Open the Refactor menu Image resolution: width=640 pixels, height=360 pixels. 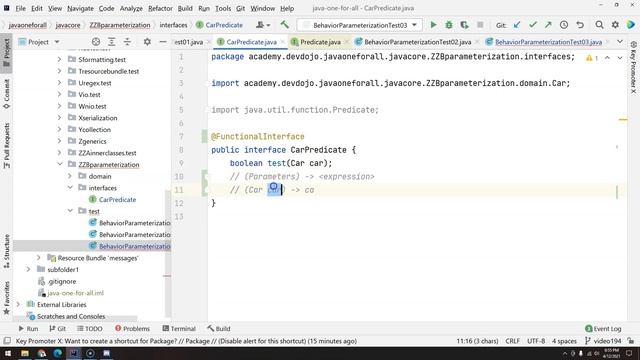click(x=160, y=8)
